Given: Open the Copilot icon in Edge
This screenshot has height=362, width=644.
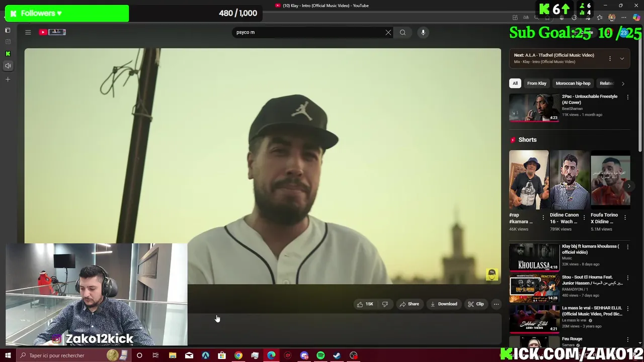Looking at the screenshot, I should (x=636, y=18).
